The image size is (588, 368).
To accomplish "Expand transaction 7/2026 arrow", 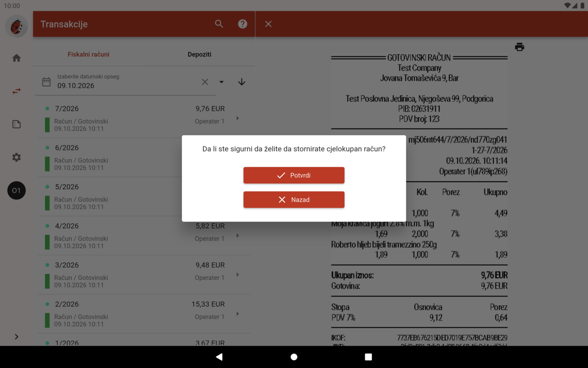I will pos(237,118).
